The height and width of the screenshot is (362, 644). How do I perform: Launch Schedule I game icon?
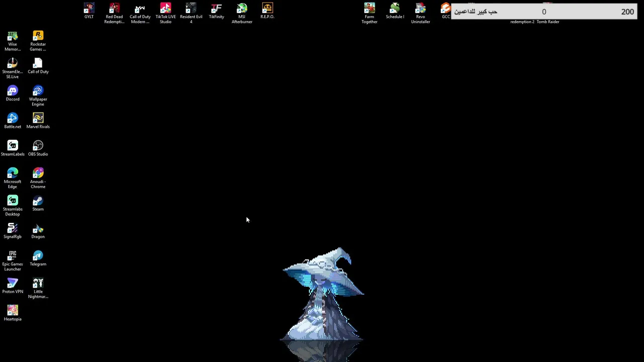click(x=395, y=11)
